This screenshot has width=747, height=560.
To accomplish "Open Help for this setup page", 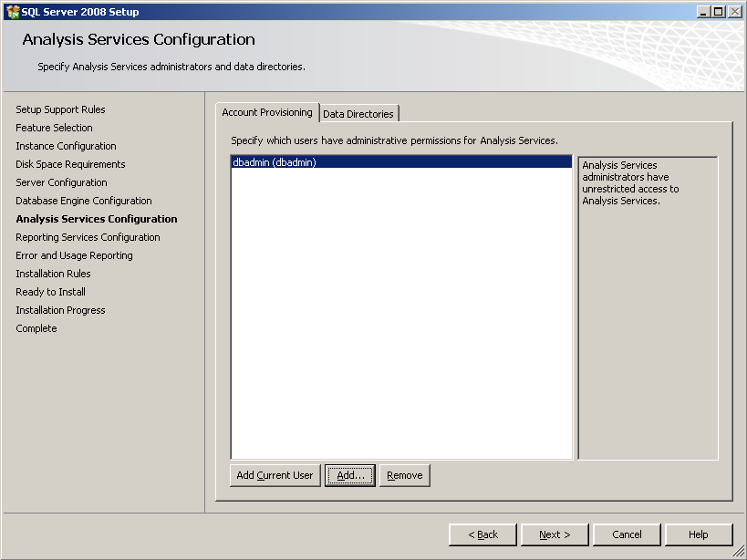I will coord(699,534).
